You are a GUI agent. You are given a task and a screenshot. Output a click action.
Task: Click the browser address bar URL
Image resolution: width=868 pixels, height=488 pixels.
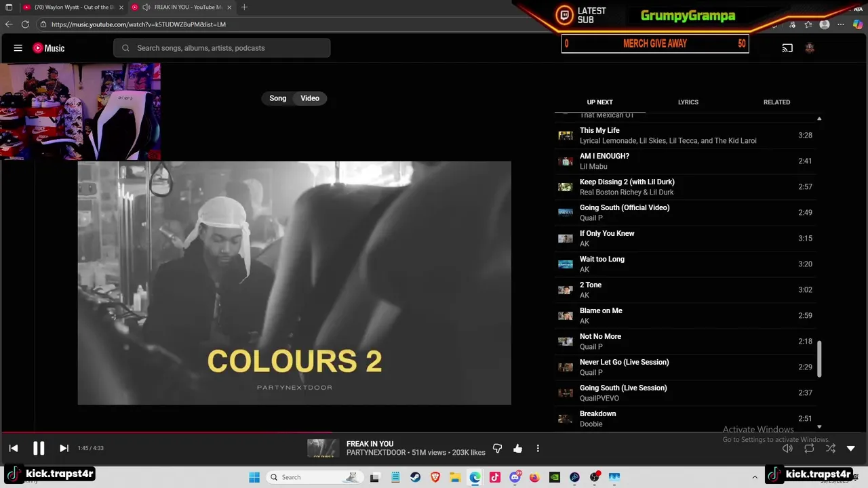click(138, 24)
